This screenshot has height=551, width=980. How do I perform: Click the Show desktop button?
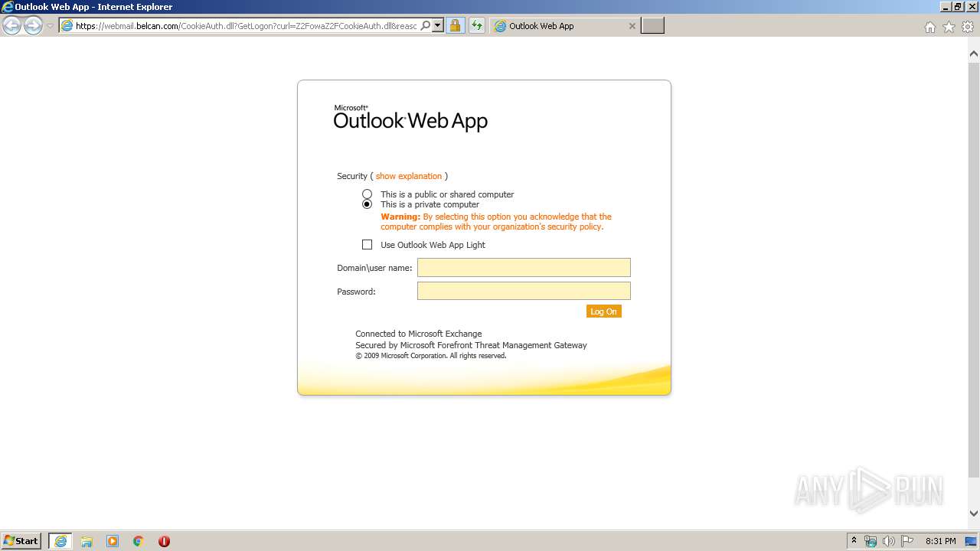972,541
